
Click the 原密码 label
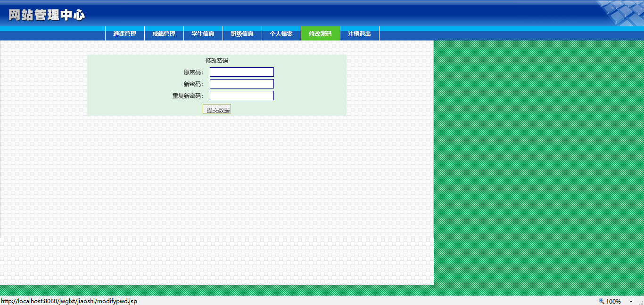[x=193, y=72]
